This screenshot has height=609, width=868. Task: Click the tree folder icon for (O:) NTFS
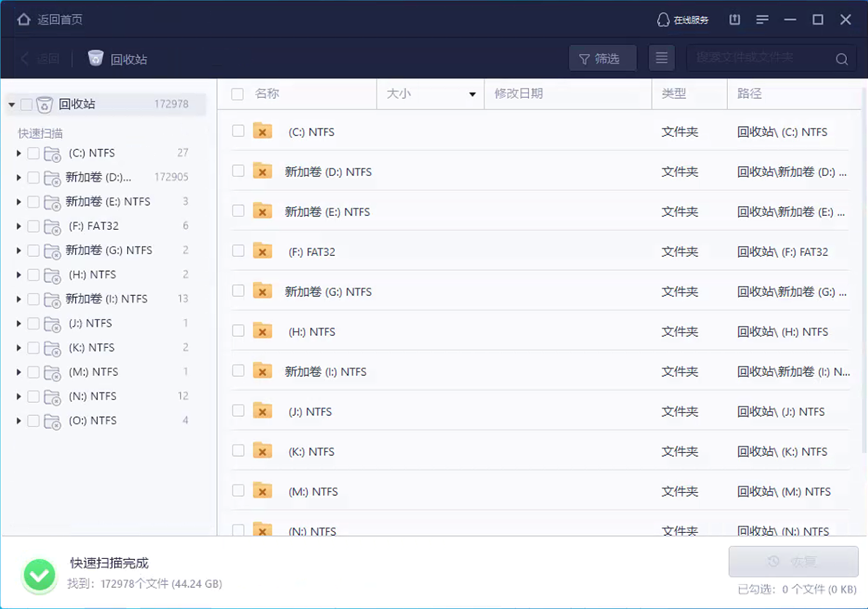tap(52, 422)
